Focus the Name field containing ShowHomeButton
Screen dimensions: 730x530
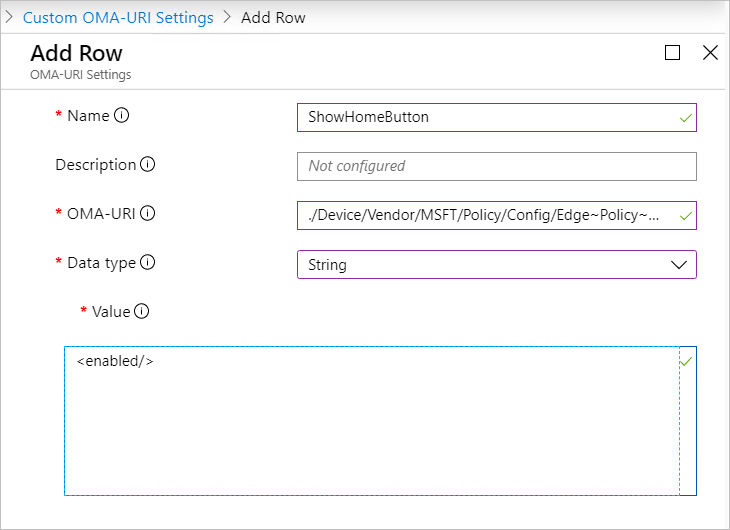[497, 117]
